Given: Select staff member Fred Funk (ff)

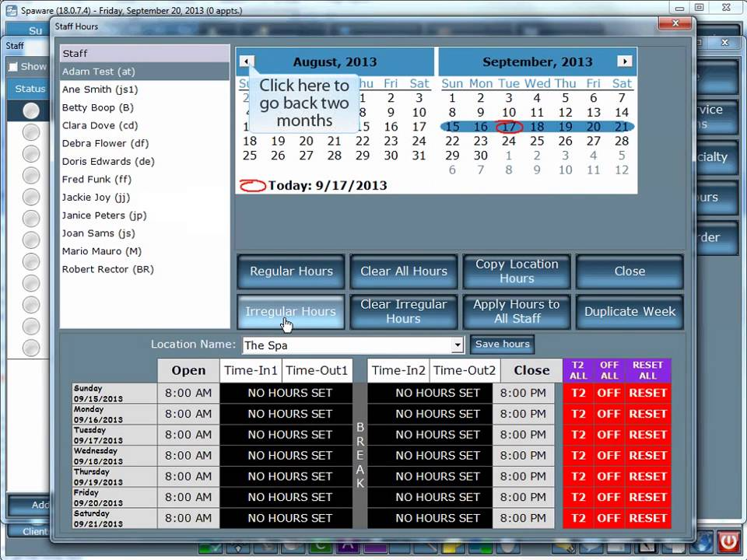Looking at the screenshot, I should click(145, 180).
